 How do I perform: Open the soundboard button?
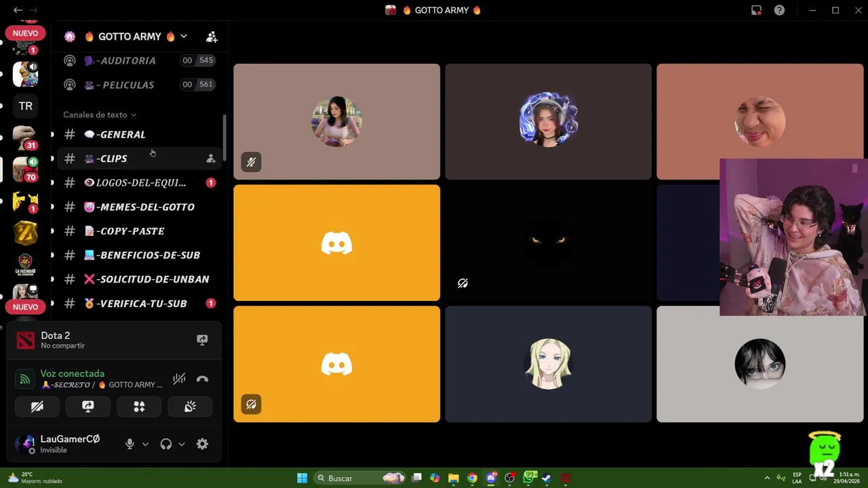190,406
